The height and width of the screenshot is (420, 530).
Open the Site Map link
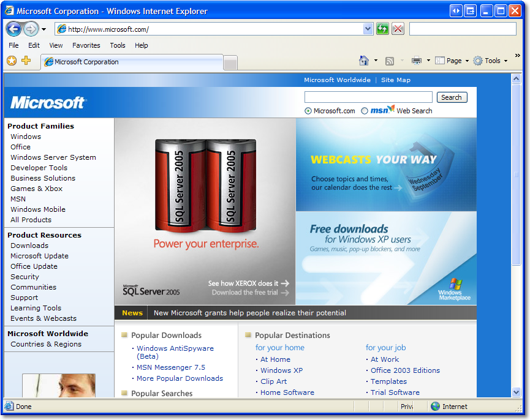pyautogui.click(x=395, y=80)
